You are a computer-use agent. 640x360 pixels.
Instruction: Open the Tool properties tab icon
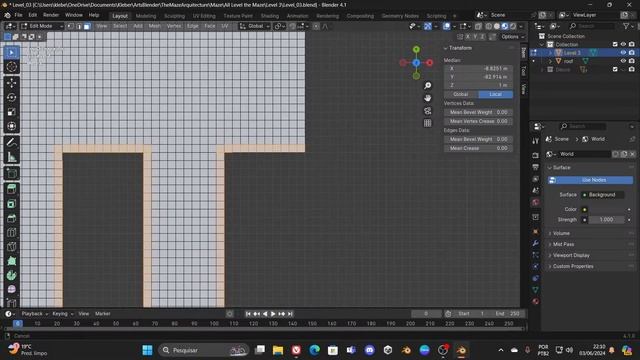tap(536, 141)
